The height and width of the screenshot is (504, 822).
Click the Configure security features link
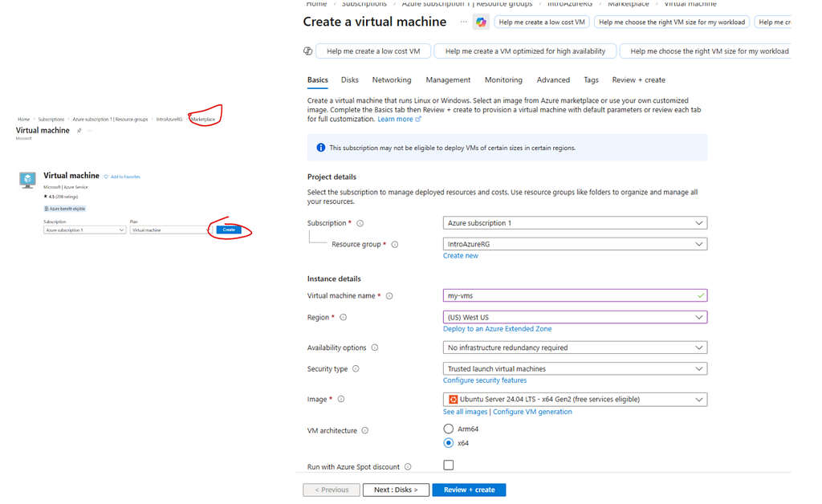[484, 380]
